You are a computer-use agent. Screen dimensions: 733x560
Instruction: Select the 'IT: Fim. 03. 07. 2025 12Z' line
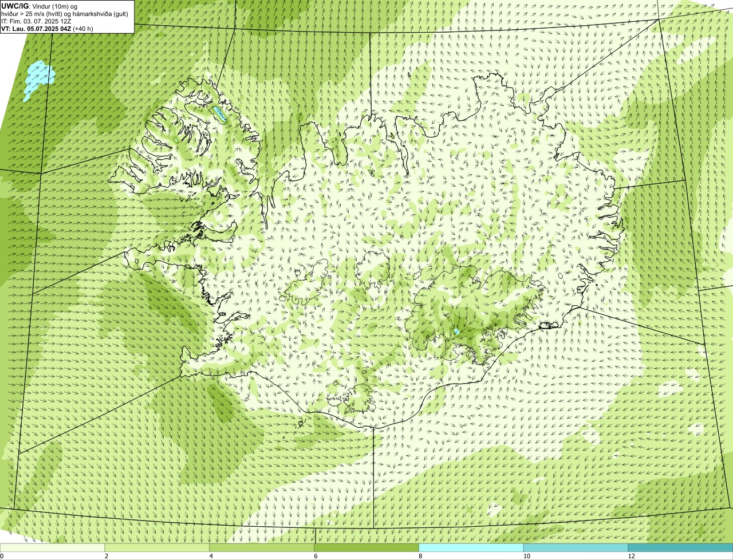pyautogui.click(x=37, y=21)
